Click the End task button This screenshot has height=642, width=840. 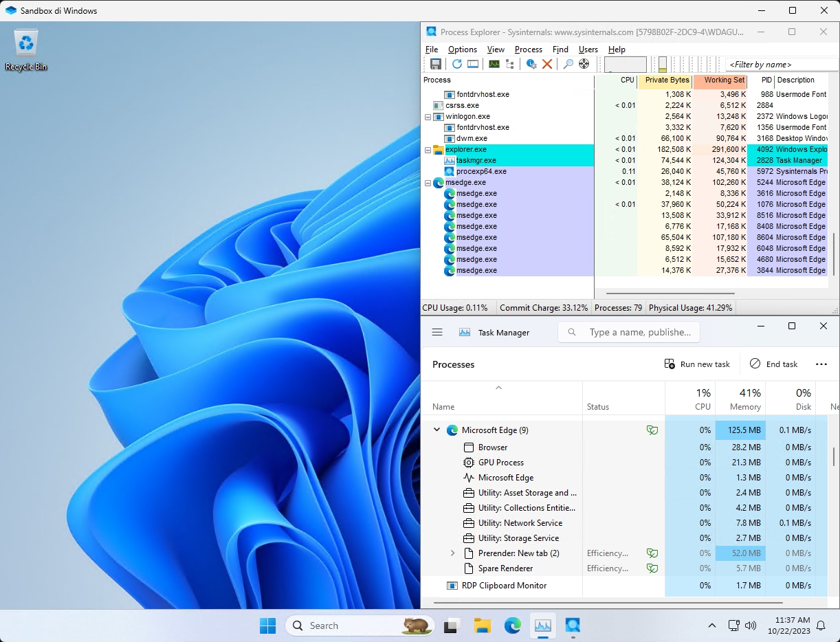[x=774, y=364]
